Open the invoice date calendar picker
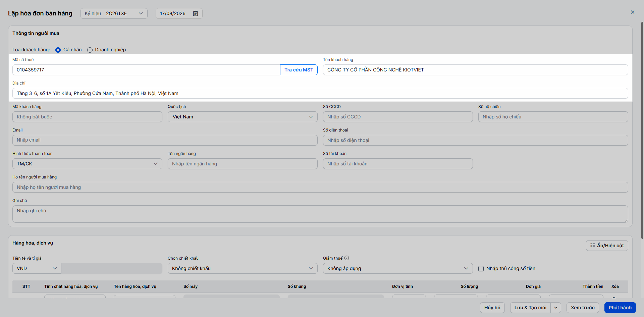Image resolution: width=644 pixels, height=317 pixels. click(196, 13)
